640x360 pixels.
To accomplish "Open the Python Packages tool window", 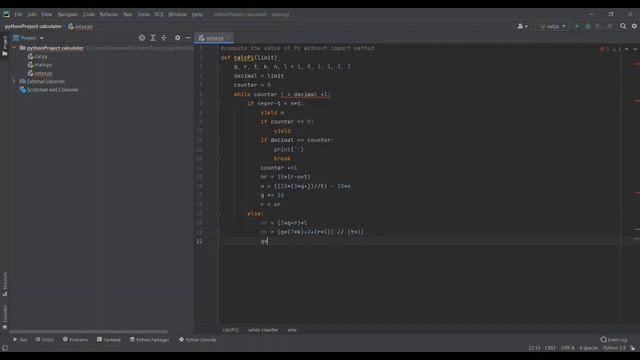I will pyautogui.click(x=149, y=340).
